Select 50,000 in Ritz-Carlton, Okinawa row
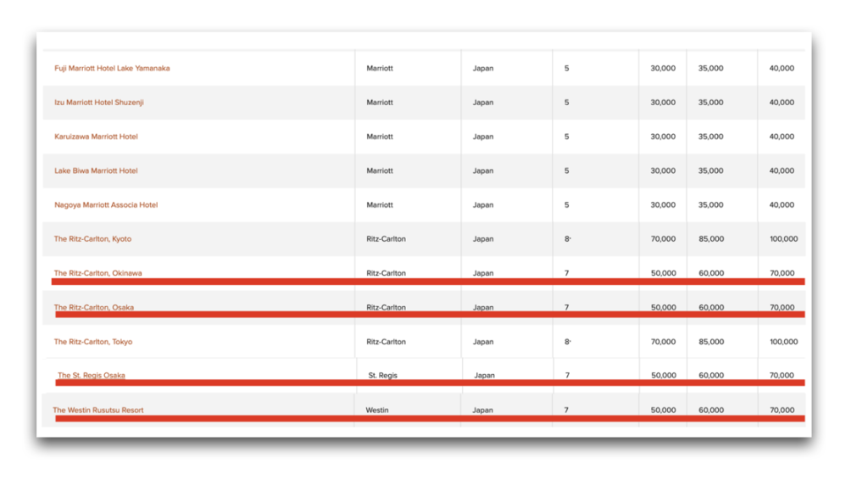Viewport: 868px width, 486px height. point(663,273)
